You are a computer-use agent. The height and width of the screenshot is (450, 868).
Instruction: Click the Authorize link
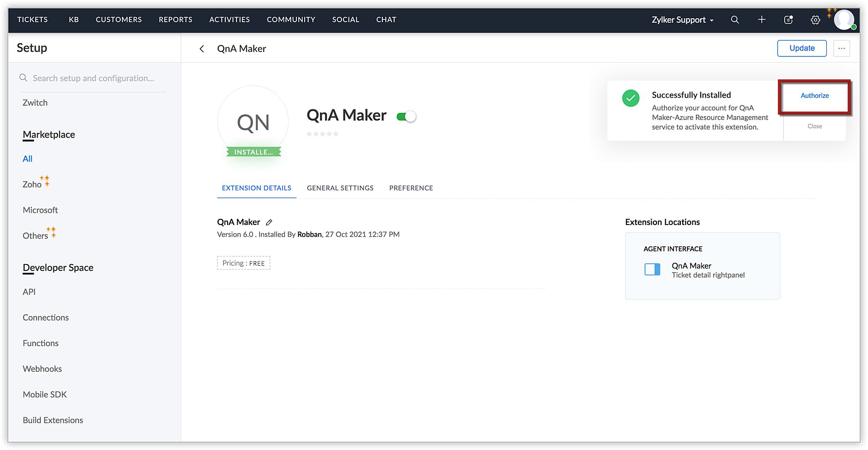pos(815,96)
